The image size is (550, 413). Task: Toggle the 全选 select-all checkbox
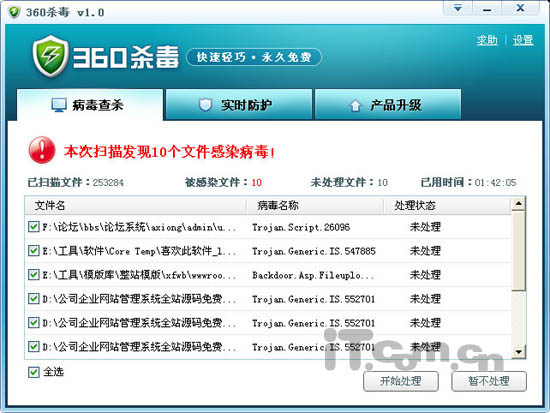pos(33,372)
